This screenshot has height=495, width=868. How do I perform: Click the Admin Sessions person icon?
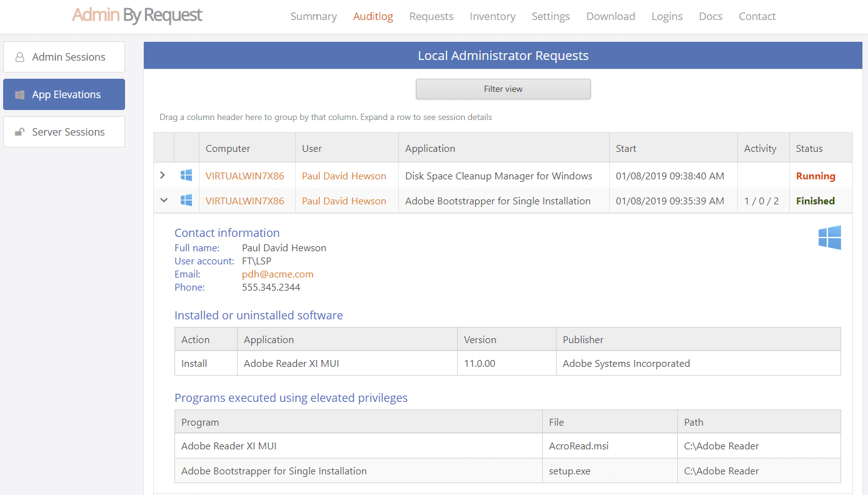point(19,57)
